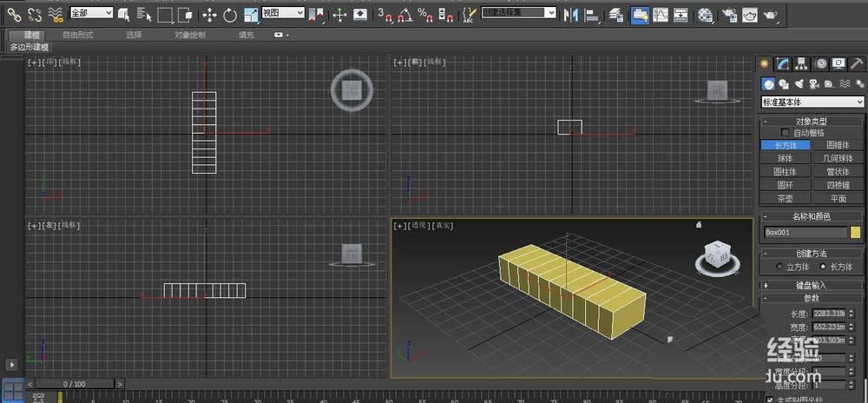This screenshot has height=403, width=868.
Task: Click the yellow object color swatch
Action: click(x=855, y=233)
